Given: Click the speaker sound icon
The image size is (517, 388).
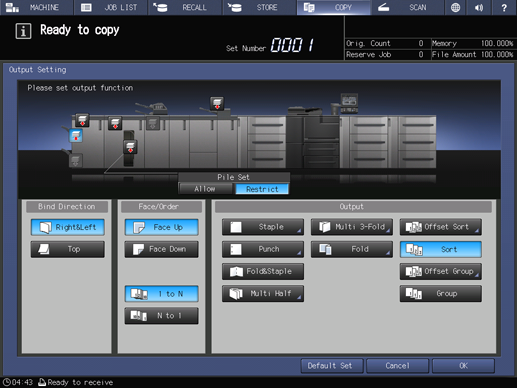Looking at the screenshot, I should click(479, 7).
